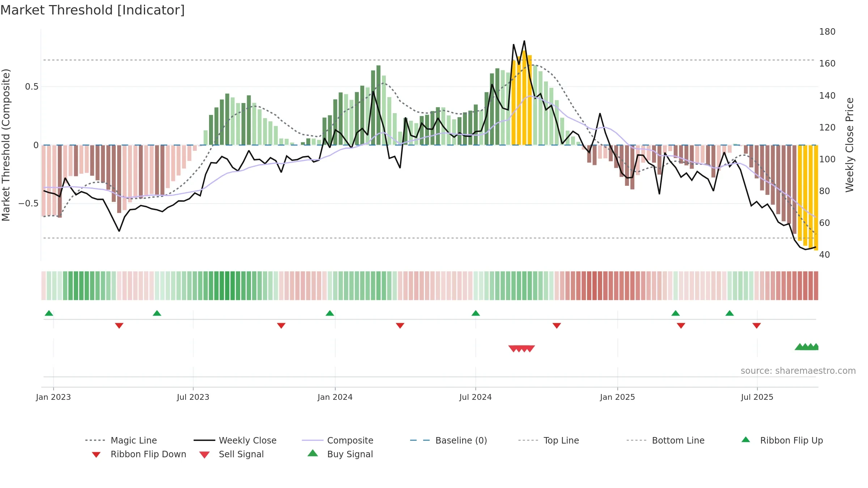Click the 60 price axis label
This screenshot has height=488, width=868.
pyautogui.click(x=825, y=223)
